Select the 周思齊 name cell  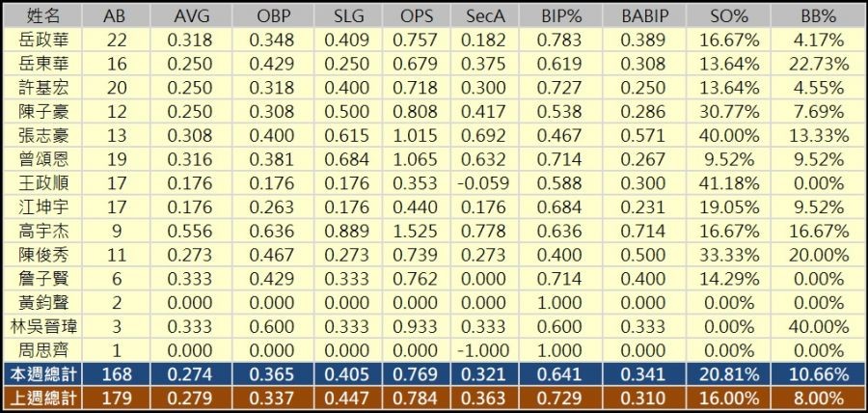[x=41, y=348]
